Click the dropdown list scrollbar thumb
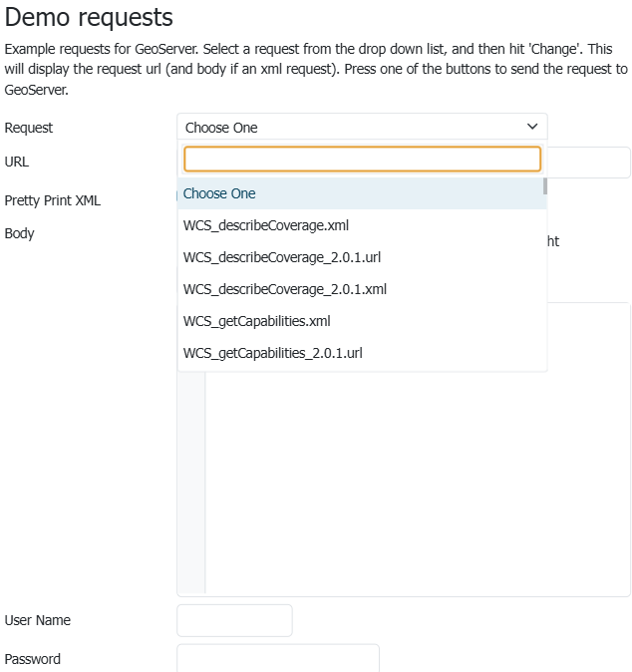 (544, 186)
